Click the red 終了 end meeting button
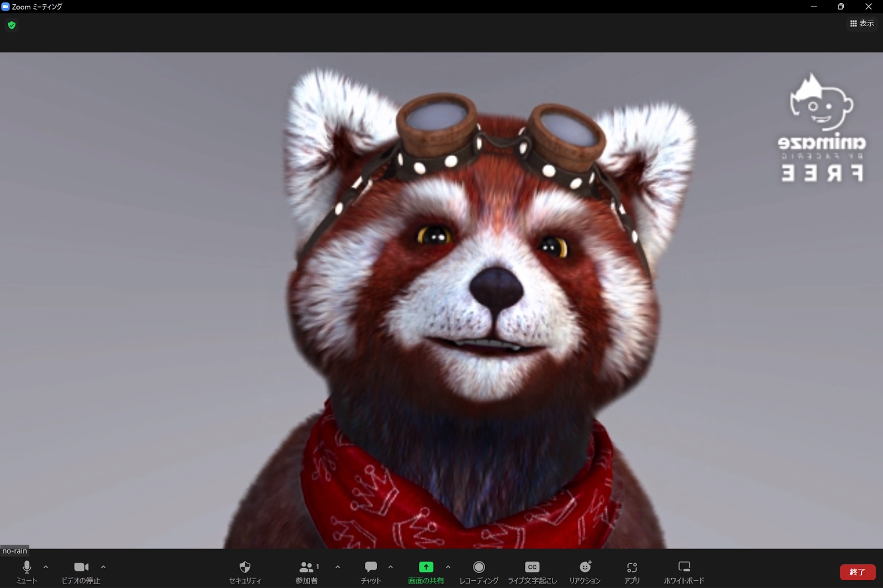 point(858,572)
